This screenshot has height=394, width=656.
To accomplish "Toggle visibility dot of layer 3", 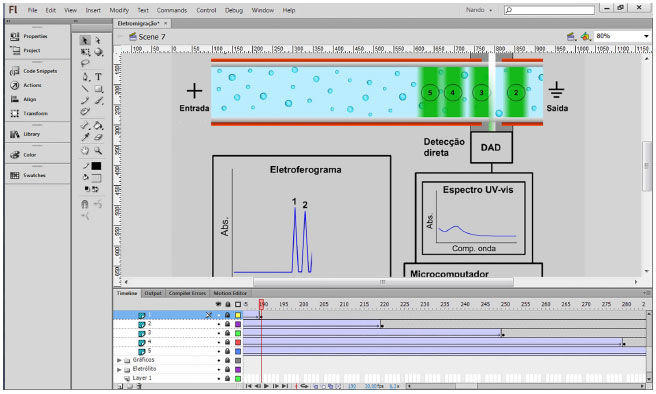I will coord(218,333).
